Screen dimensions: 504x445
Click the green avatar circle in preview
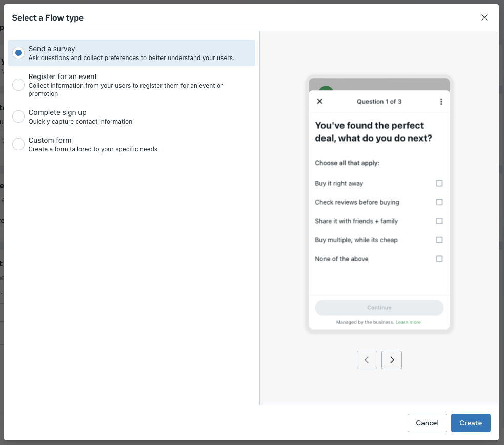point(326,88)
